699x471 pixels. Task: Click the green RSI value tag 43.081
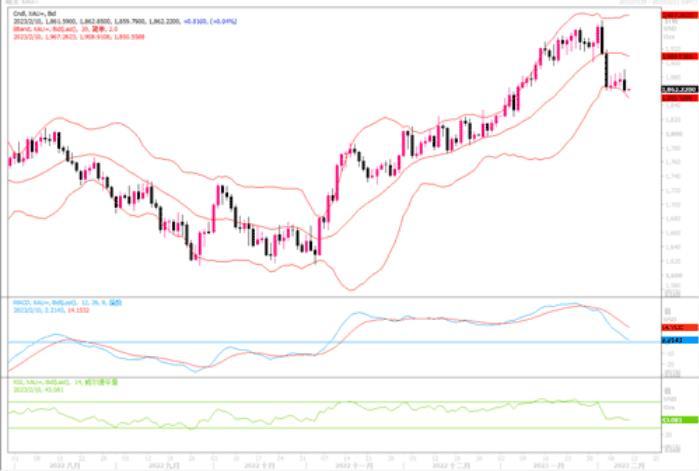(x=678, y=420)
